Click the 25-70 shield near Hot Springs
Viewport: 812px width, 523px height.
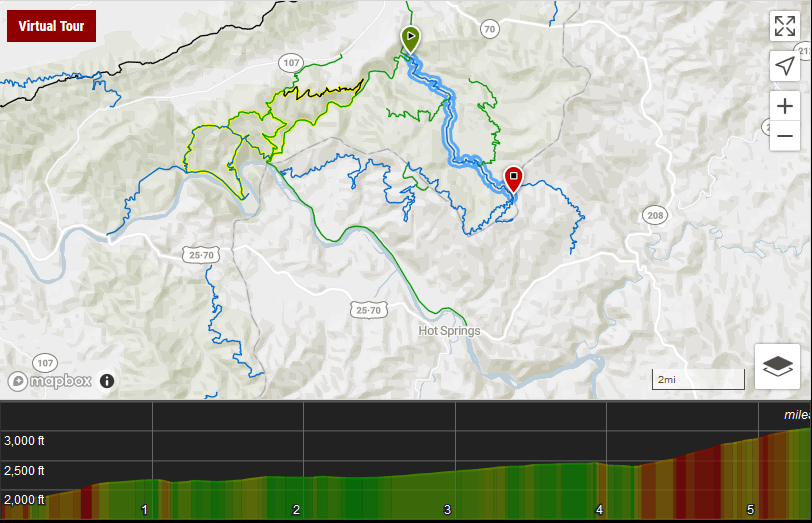click(368, 310)
